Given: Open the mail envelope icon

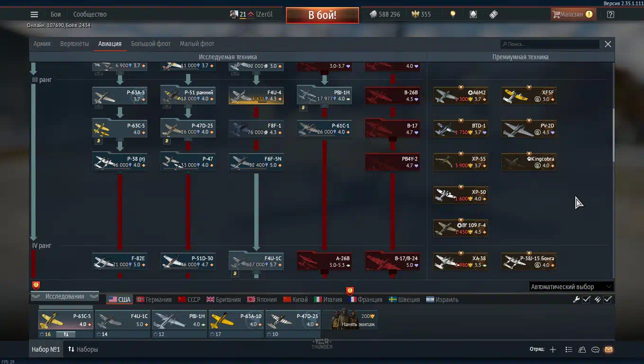Looking at the screenshot, I should (608, 349).
